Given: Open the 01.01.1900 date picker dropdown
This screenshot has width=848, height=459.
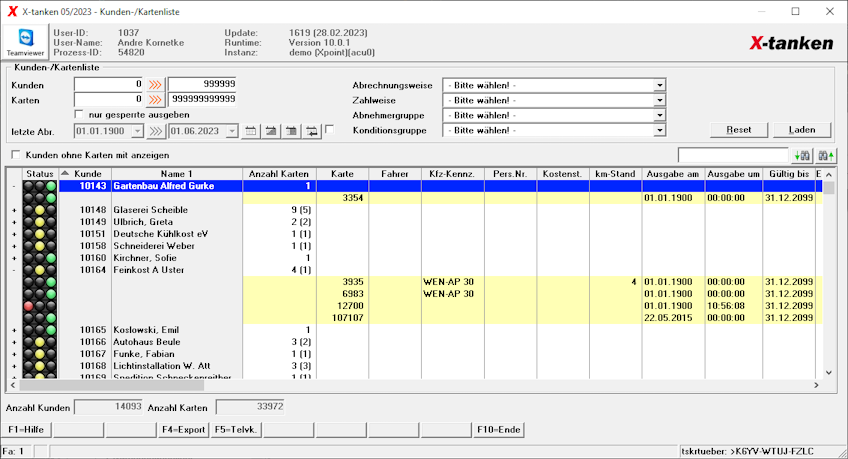Looking at the screenshot, I should pos(137,131).
